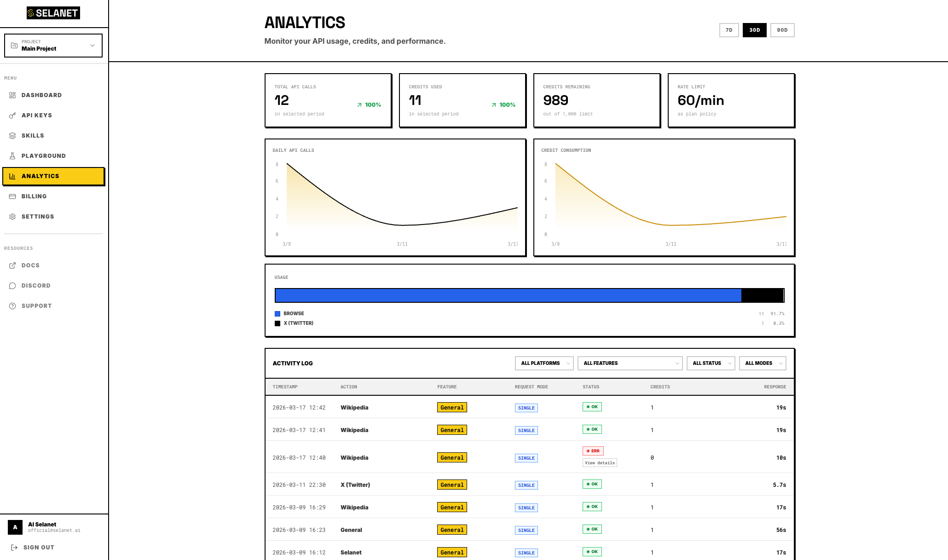The width and height of the screenshot is (948, 560).
Task: Open the Analytics menu item
Action: tap(53, 176)
